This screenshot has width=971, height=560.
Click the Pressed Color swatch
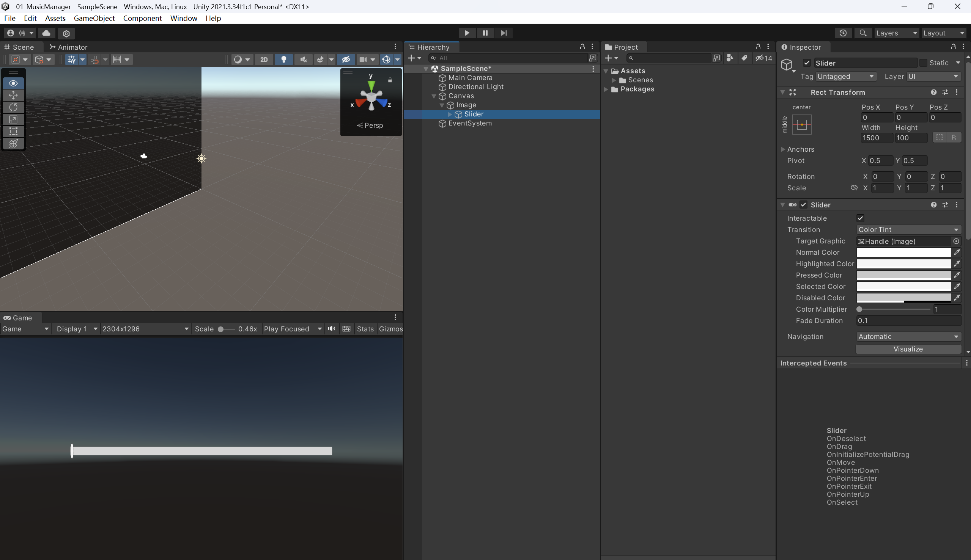(x=903, y=275)
